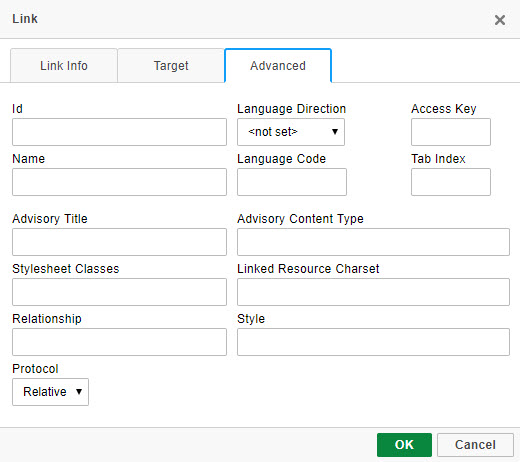
Task: Click the Linked Resource Charset field
Action: 373,292
